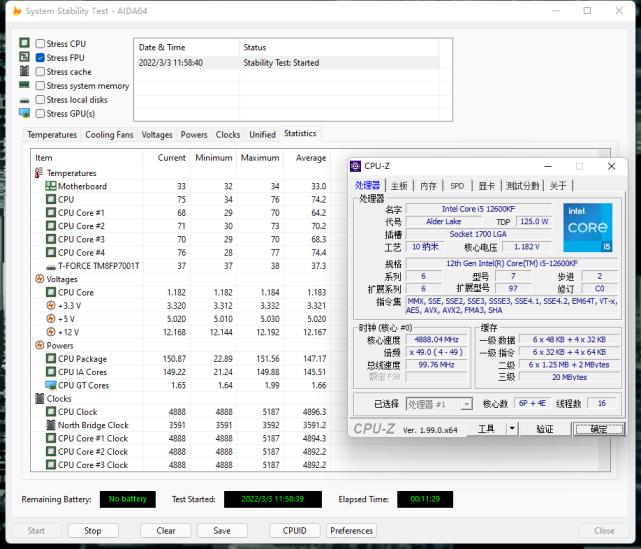Select the Statistics tab
The width and height of the screenshot is (641, 549).
point(300,134)
